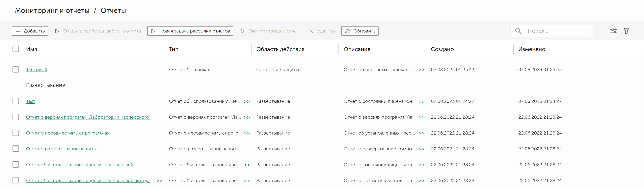Expand description for версиях программ row
This screenshot has width=644, height=189.
pyautogui.click(x=421, y=117)
